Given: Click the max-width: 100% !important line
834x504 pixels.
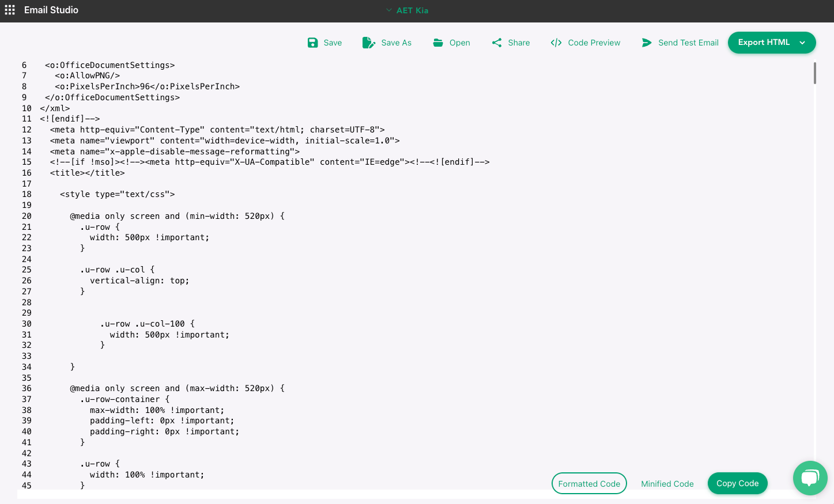Looking at the screenshot, I should tap(157, 410).
